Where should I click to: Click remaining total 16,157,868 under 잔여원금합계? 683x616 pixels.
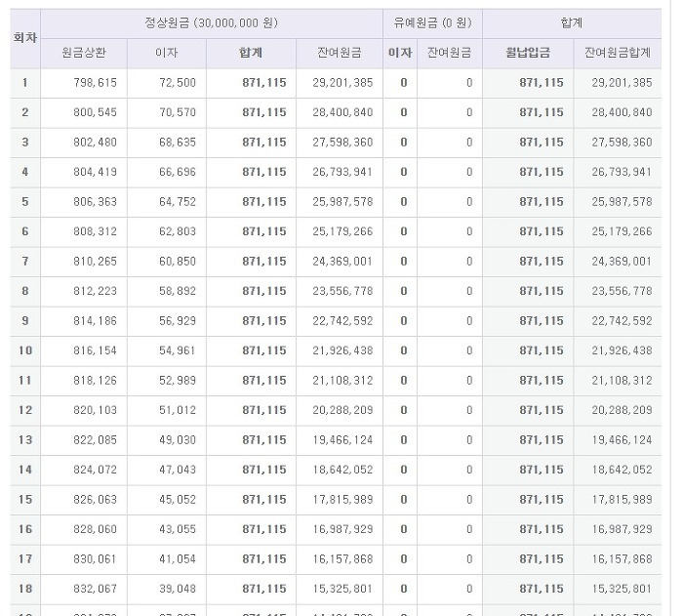pyautogui.click(x=622, y=559)
